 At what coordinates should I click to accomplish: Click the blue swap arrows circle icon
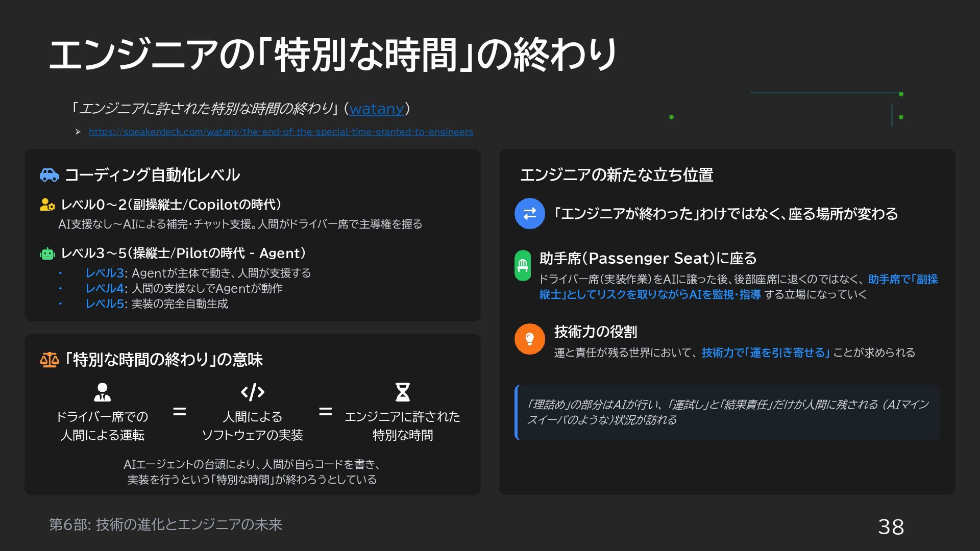[529, 213]
